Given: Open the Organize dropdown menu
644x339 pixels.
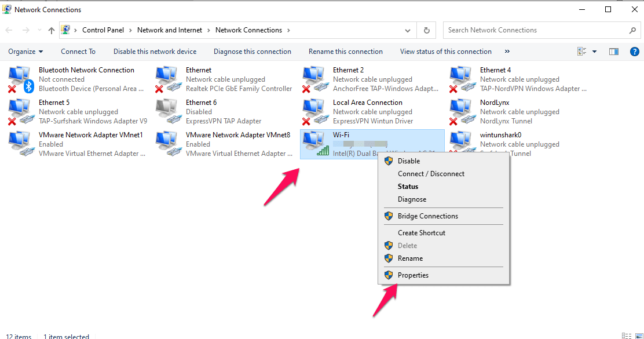Looking at the screenshot, I should (25, 52).
